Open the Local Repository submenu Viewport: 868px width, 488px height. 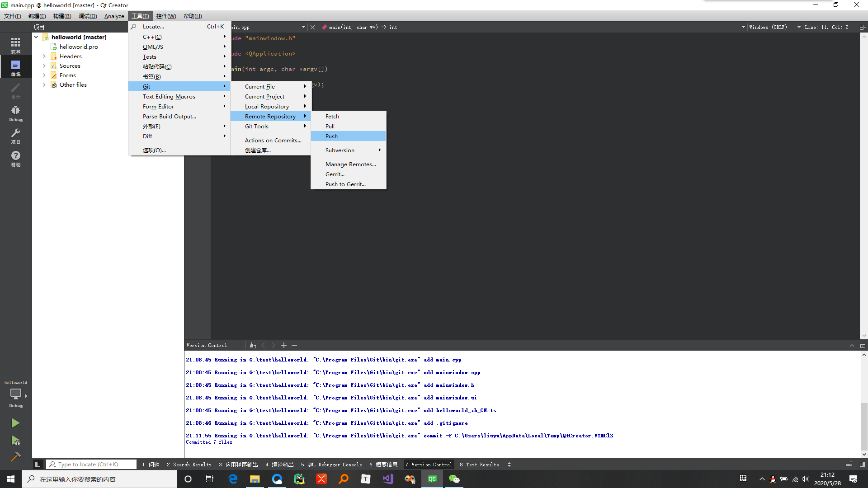(270, 106)
